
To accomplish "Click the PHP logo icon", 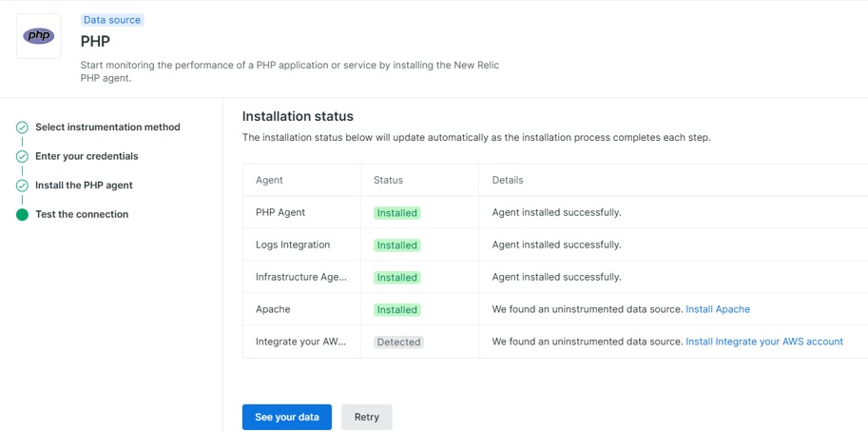I will (x=39, y=36).
